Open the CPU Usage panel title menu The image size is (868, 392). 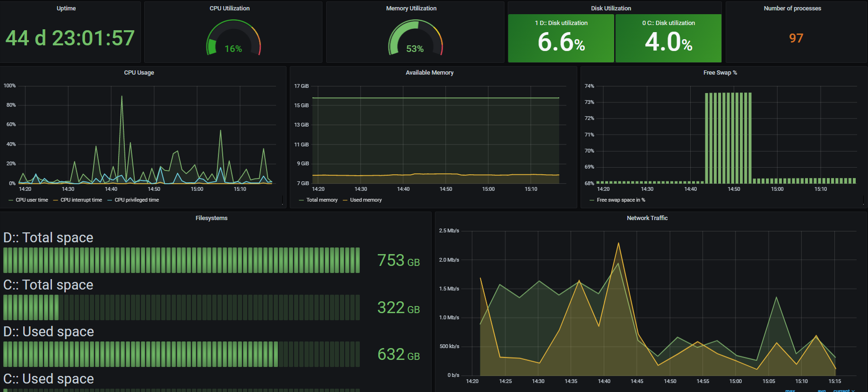[x=139, y=73]
